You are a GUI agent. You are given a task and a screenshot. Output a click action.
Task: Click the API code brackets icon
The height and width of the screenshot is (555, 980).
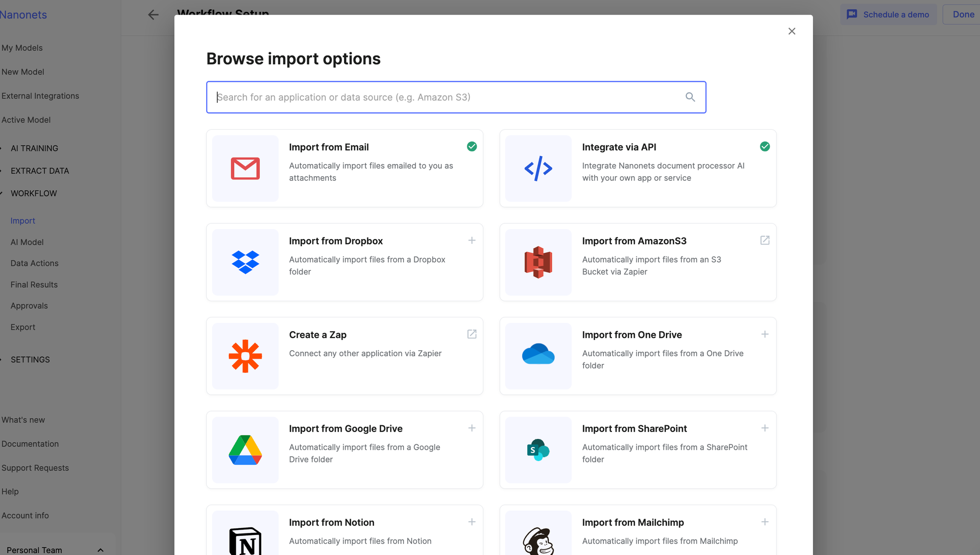[x=538, y=169]
